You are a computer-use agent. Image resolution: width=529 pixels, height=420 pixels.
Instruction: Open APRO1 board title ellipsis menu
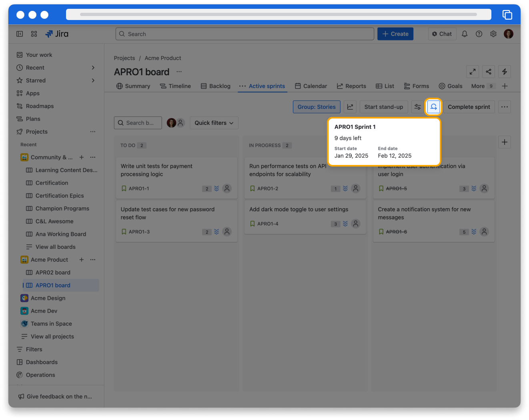179,72
